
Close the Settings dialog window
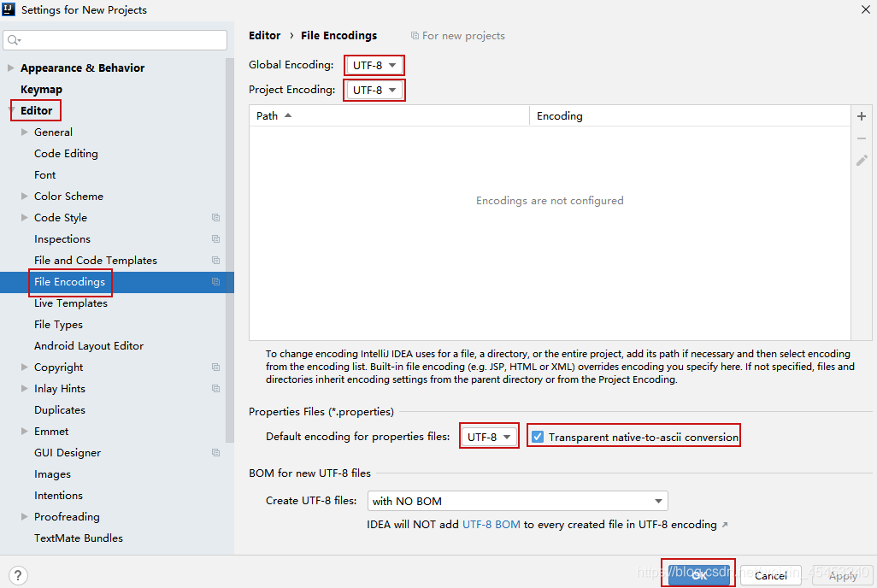[x=865, y=9]
